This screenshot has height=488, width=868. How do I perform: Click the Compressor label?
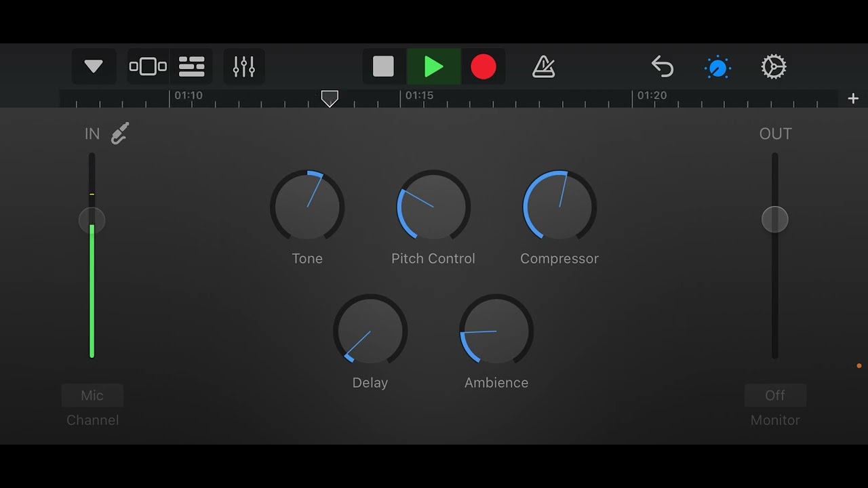[559, 259]
